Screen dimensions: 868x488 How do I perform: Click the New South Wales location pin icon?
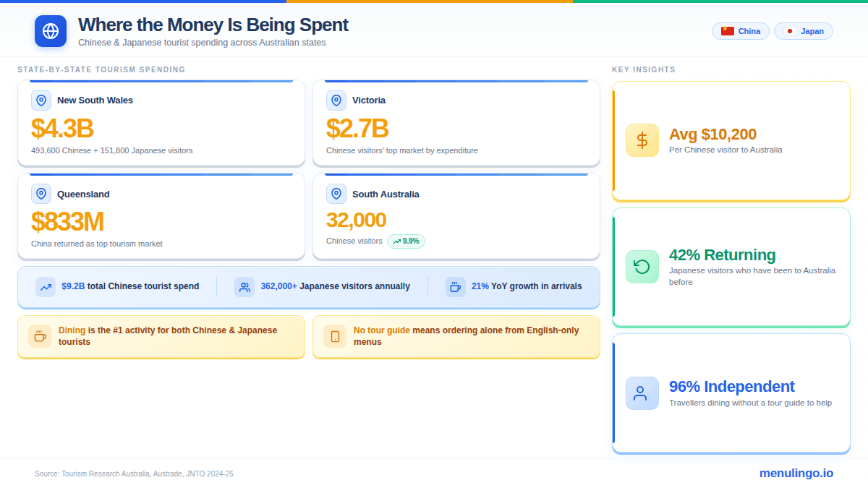[41, 100]
